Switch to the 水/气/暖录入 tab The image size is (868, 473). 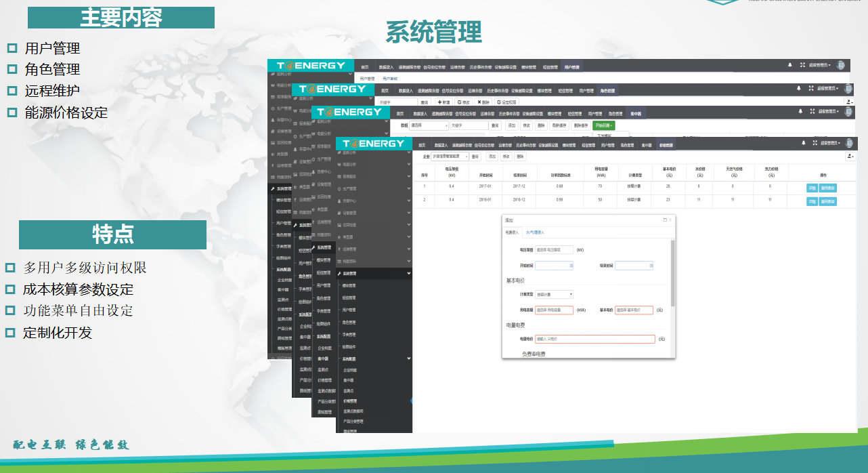click(x=535, y=232)
